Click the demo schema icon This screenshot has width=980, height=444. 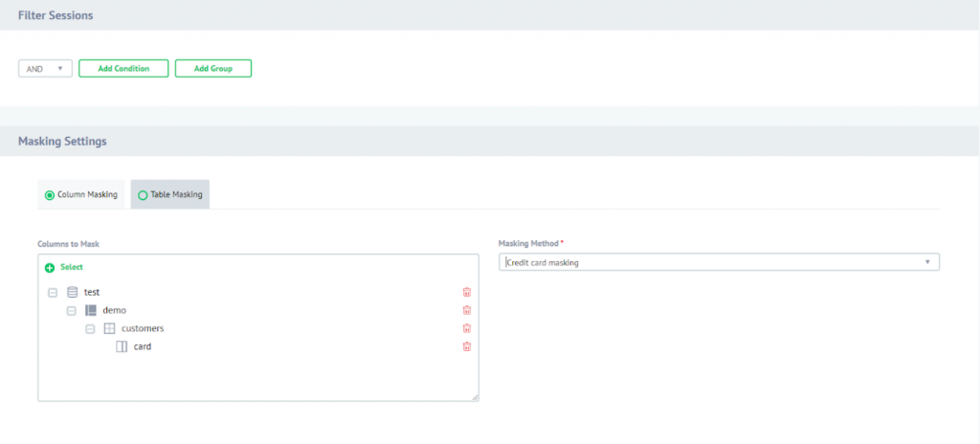(x=91, y=310)
